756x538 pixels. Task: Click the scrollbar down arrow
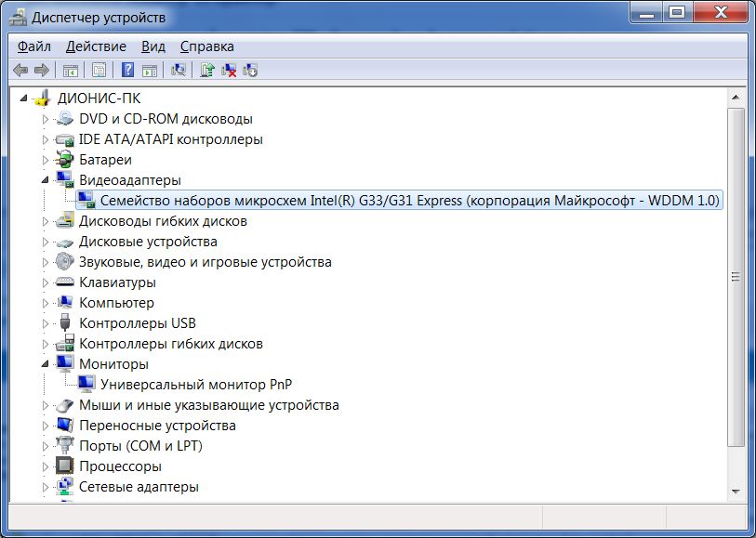[x=736, y=492]
